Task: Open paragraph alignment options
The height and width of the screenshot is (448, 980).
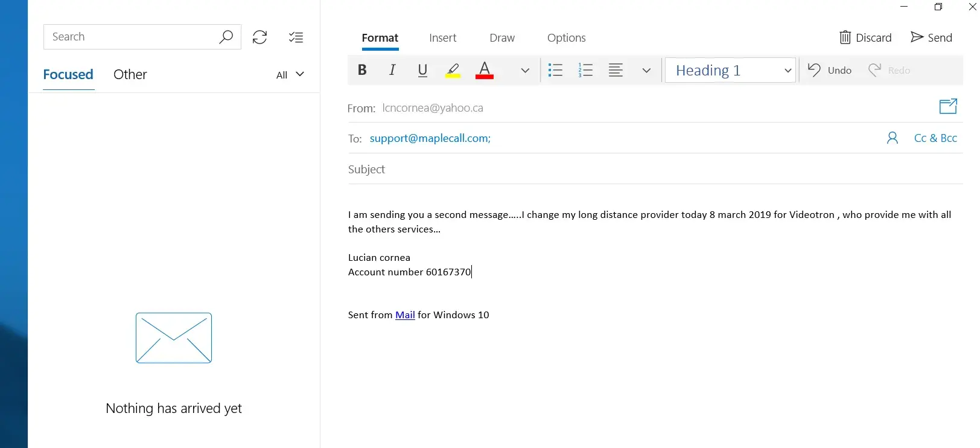Action: (616, 70)
